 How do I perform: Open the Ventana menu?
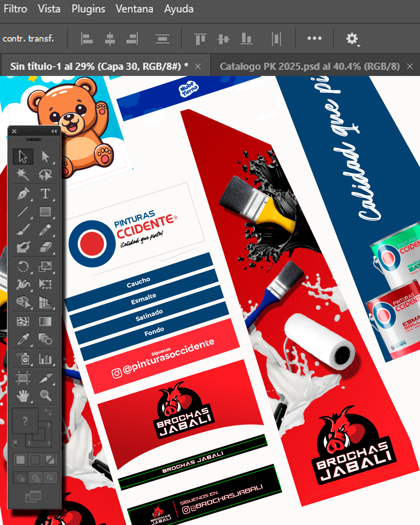pos(134,9)
